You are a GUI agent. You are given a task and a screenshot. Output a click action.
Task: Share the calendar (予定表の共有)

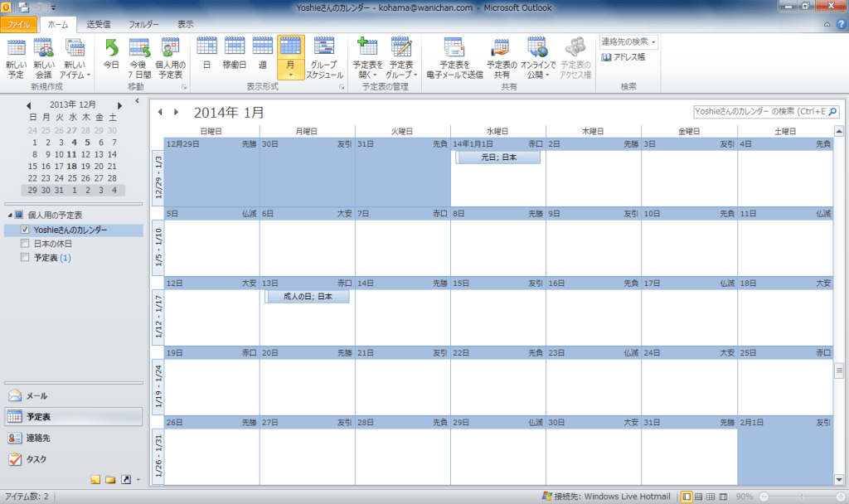[502, 59]
